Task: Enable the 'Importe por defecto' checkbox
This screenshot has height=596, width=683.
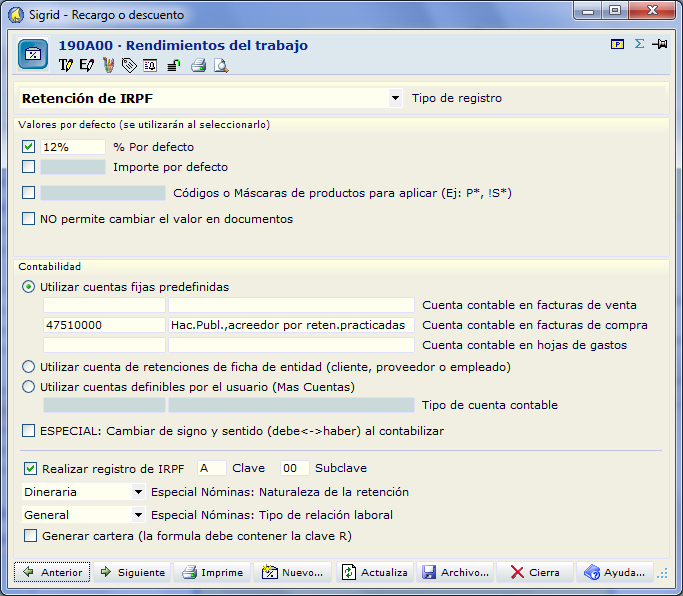Action: pos(28,166)
